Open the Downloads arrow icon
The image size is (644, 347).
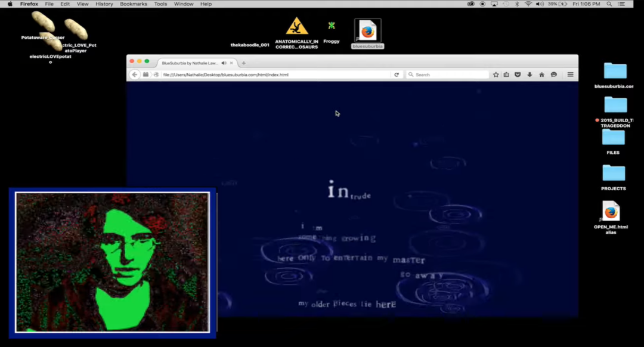(x=530, y=75)
